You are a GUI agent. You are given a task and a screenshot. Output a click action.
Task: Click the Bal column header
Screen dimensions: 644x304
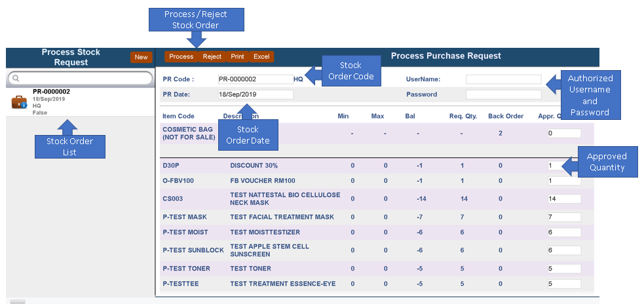[410, 116]
